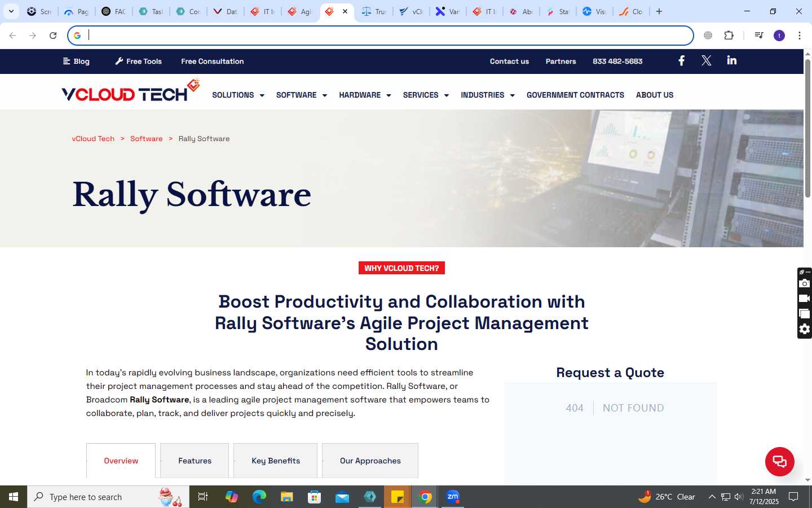
Task: Open the Chrome three-dot menu
Action: (799, 36)
